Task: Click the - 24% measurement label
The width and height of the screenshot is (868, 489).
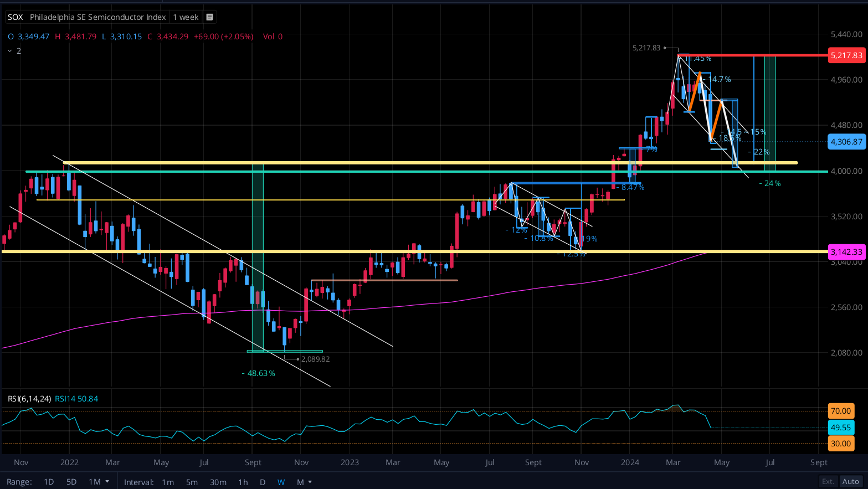Action: coord(770,183)
